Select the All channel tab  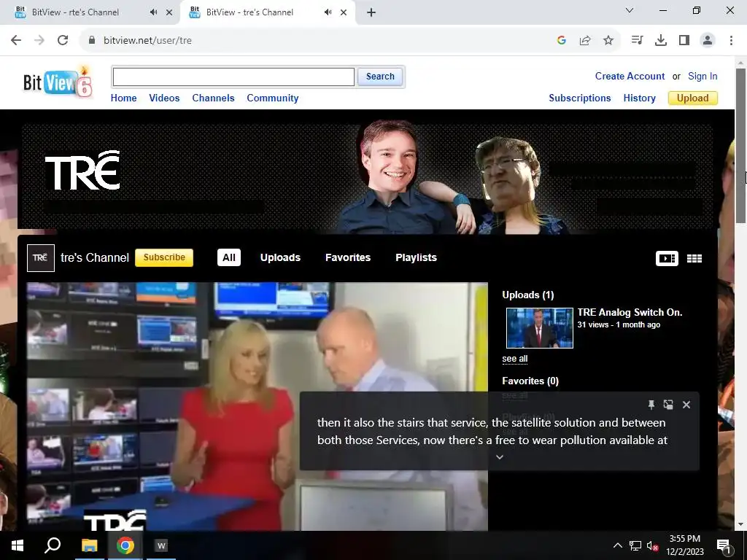coord(229,257)
